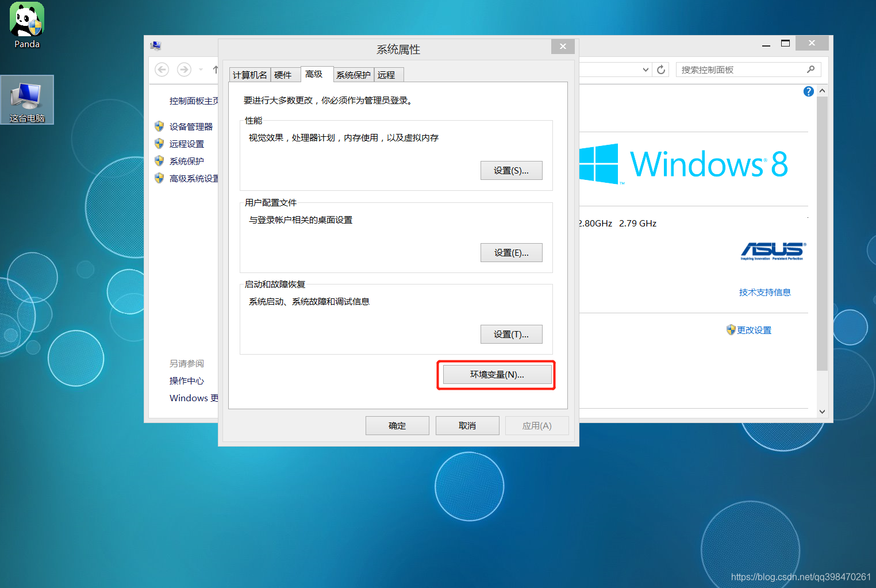The height and width of the screenshot is (588, 876).
Task: Open the Windows 更新 link in sidebar
Action: (194, 398)
